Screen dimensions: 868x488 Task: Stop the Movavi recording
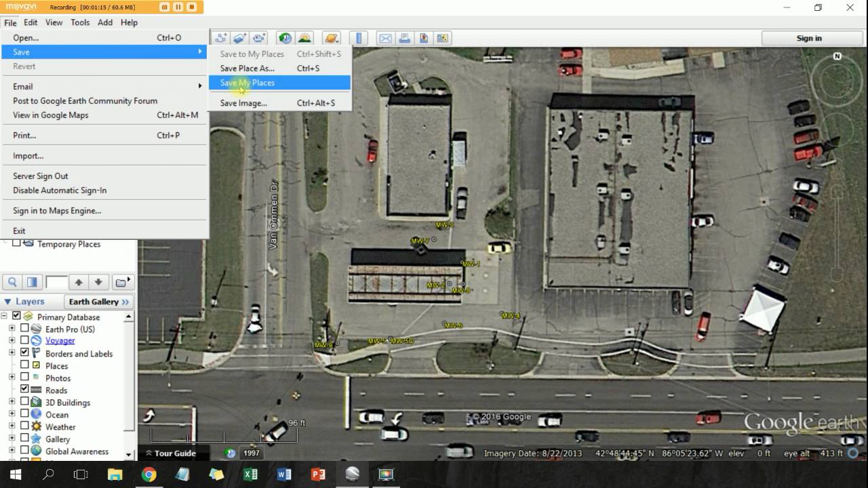pyautogui.click(x=192, y=7)
